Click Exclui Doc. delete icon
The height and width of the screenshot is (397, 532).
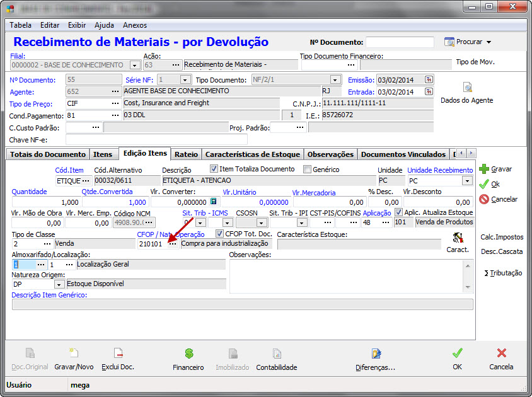[118, 354]
